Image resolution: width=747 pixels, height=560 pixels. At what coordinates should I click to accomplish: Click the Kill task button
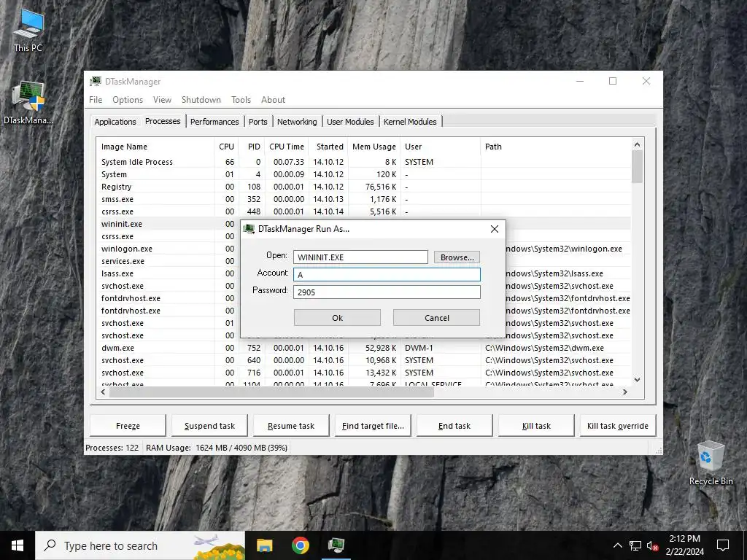click(x=536, y=426)
